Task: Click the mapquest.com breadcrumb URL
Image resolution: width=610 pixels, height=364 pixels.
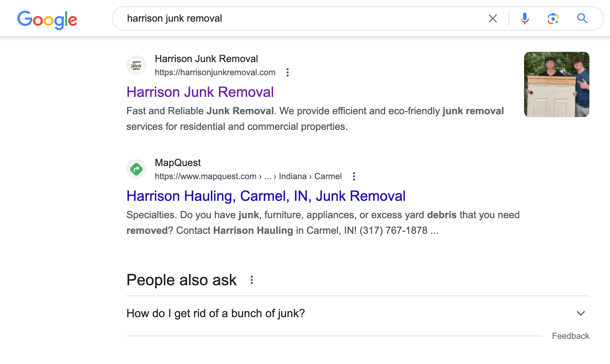Action: [248, 176]
